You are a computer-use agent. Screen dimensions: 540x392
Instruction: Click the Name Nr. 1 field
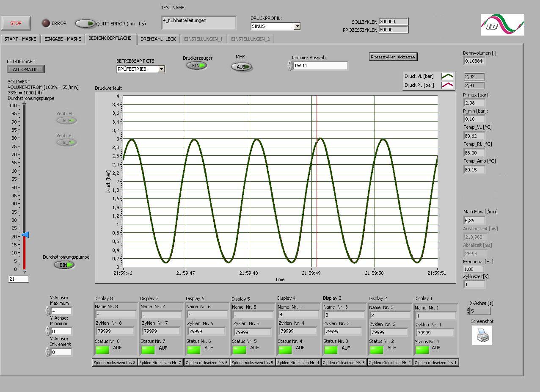click(435, 315)
